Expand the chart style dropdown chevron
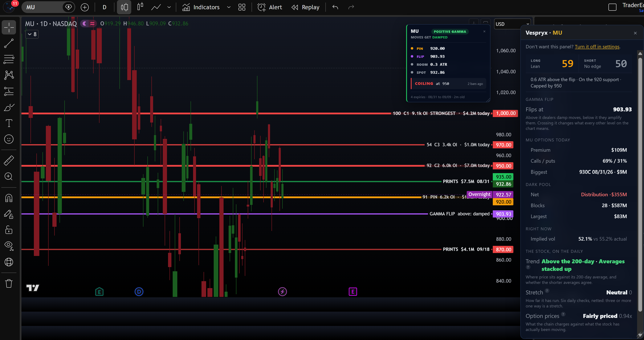644x340 pixels. 169,7
